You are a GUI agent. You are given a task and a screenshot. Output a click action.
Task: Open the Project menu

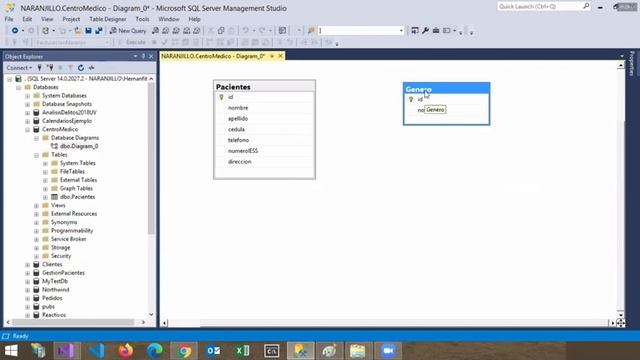pos(71,19)
